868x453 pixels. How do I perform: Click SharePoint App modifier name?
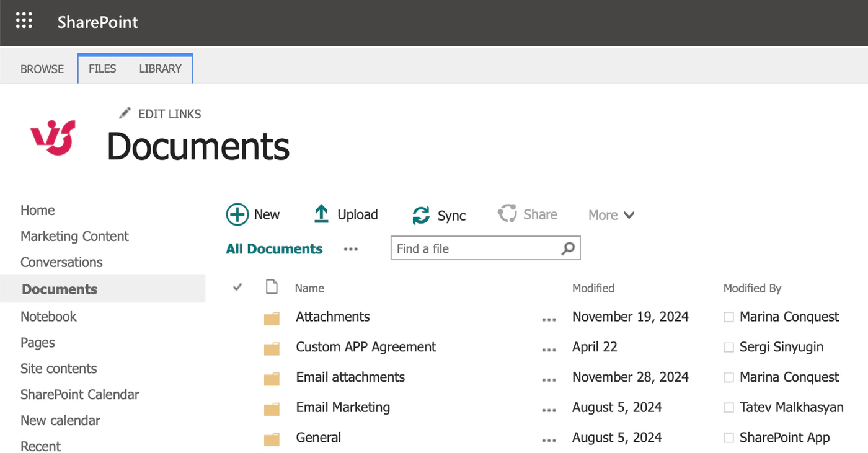(784, 438)
